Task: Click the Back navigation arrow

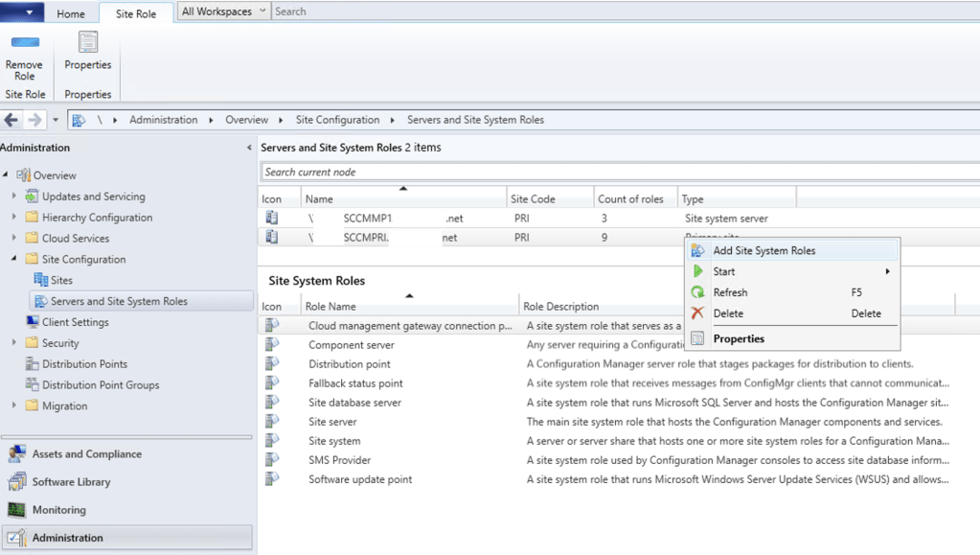Action: (11, 120)
